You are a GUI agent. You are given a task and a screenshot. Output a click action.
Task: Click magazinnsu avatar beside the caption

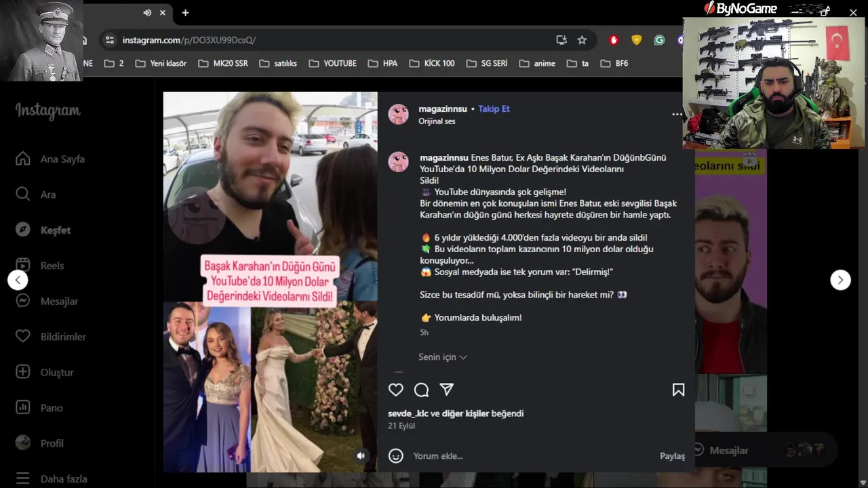(398, 162)
